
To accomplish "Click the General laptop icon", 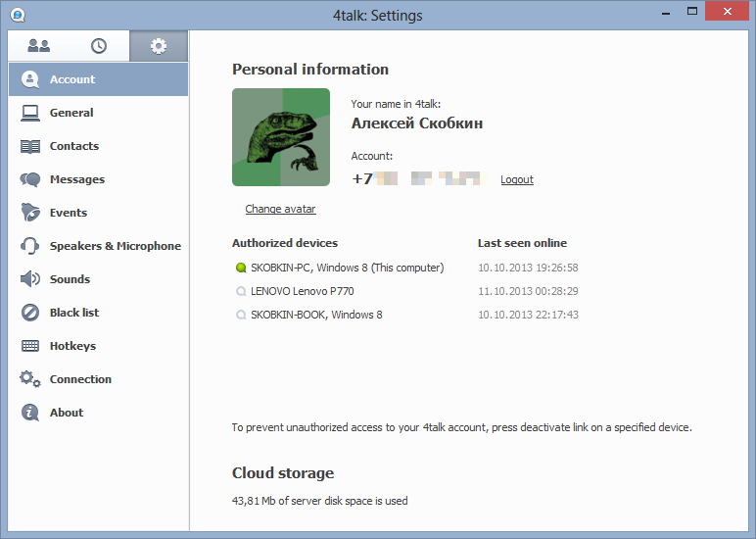I will [x=30, y=113].
